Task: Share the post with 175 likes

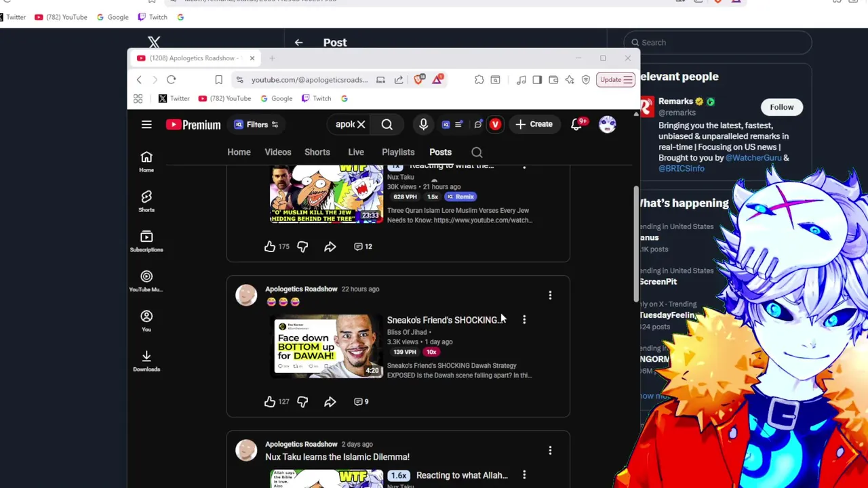Action: coord(330,247)
